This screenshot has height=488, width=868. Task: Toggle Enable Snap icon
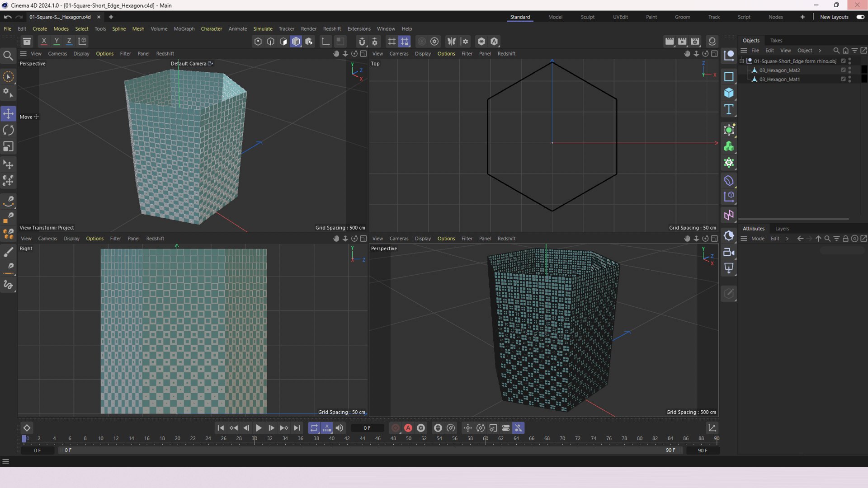click(362, 42)
